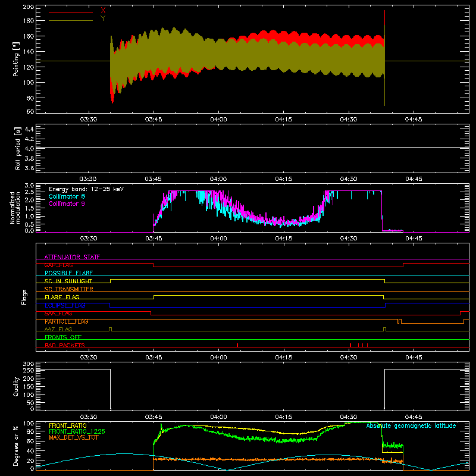Click the Quality axis title
The height and width of the screenshot is (476, 476).
point(16,386)
